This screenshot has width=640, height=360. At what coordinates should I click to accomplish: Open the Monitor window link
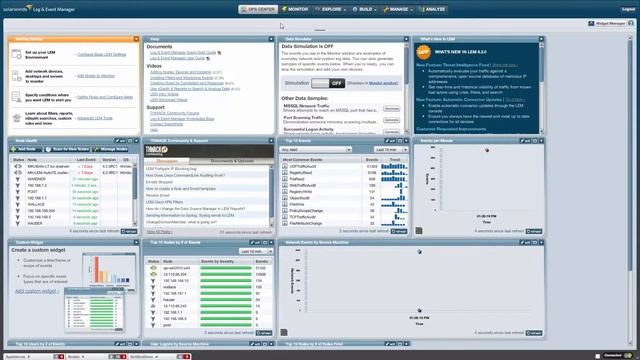point(383,83)
